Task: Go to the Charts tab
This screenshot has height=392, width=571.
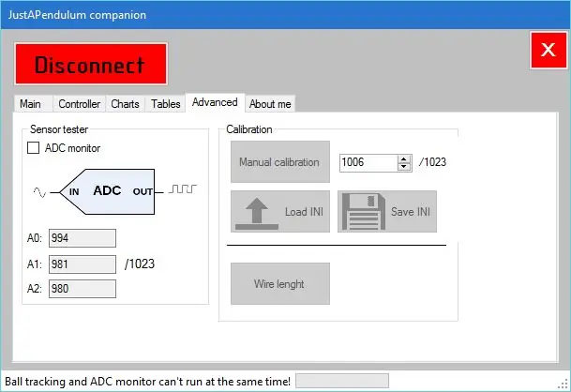Action: coord(126,104)
